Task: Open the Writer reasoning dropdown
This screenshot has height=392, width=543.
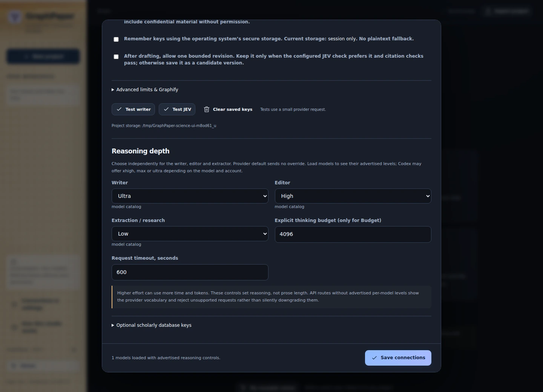Action: 190,196
